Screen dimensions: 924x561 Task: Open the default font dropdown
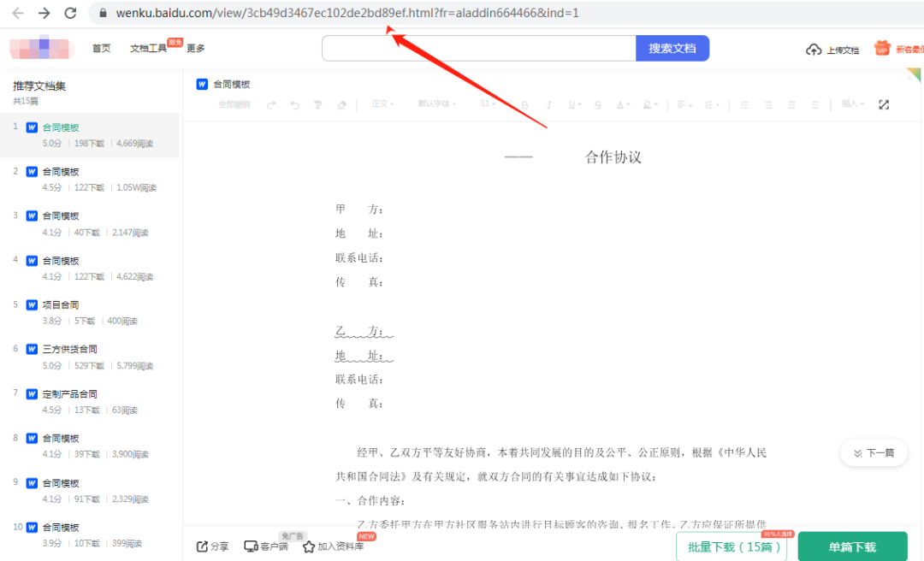436,104
